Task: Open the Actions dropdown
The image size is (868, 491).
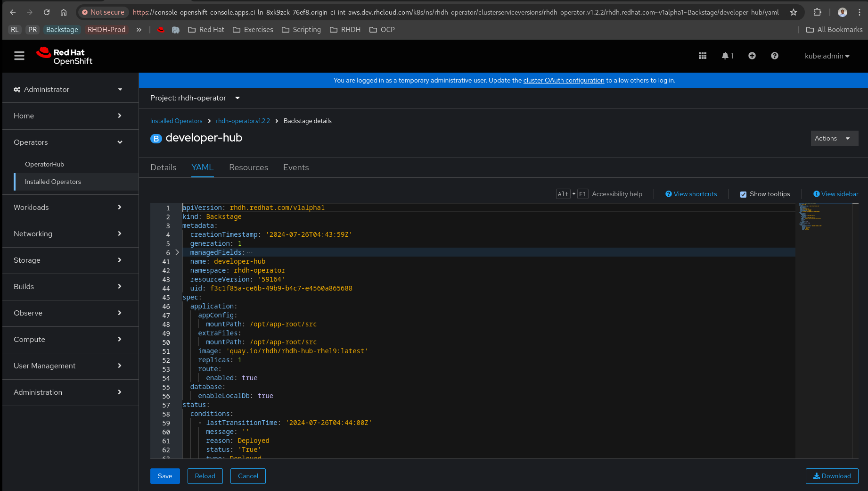Action: click(x=834, y=139)
